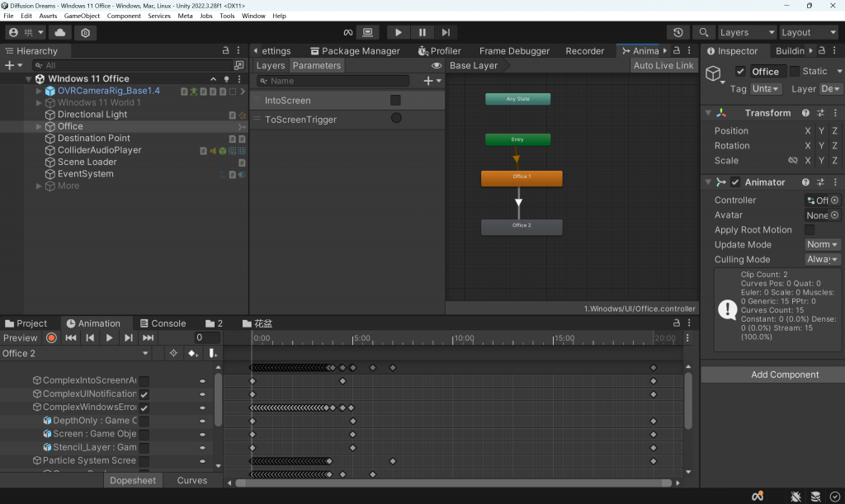Open Update Mode dropdown
Image resolution: width=845 pixels, height=504 pixels.
822,244
